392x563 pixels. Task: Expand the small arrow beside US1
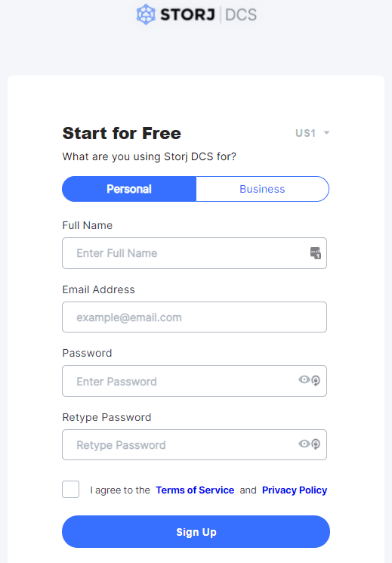coord(326,133)
